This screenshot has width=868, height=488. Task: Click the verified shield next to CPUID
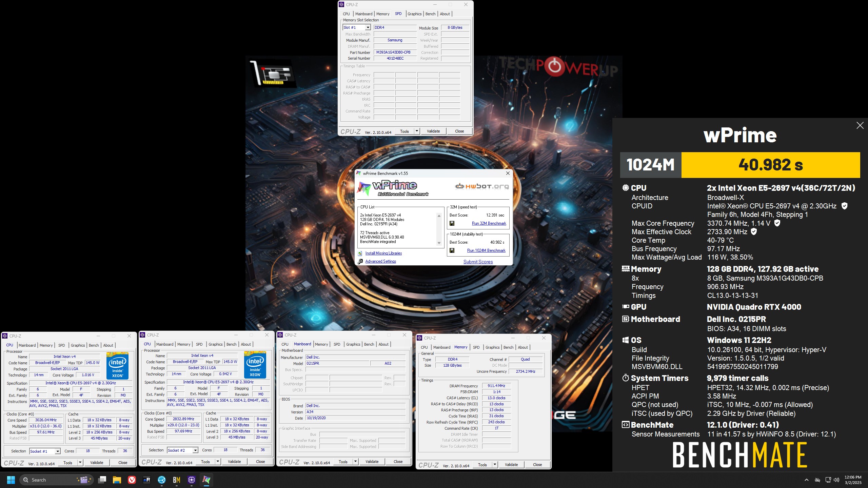click(x=845, y=206)
